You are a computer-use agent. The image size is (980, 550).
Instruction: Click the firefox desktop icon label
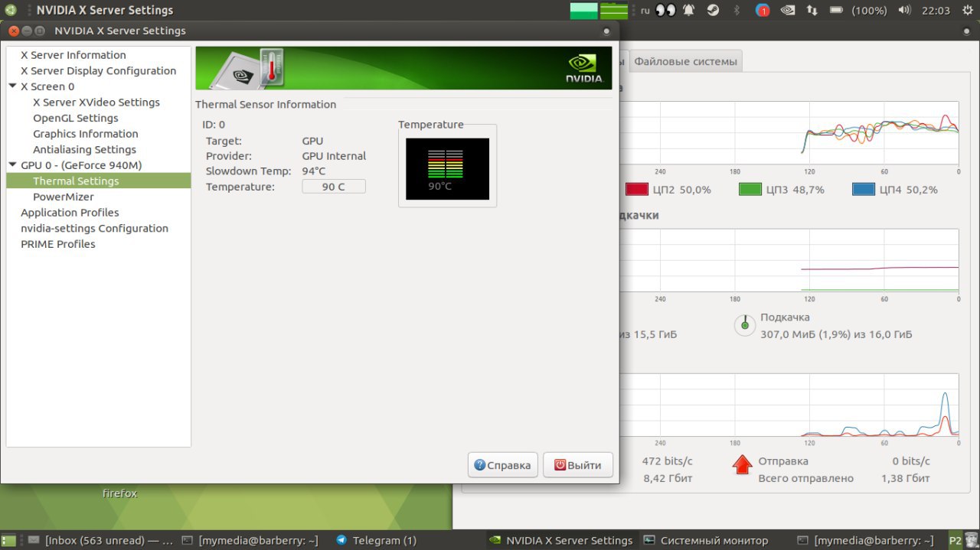pyautogui.click(x=120, y=493)
